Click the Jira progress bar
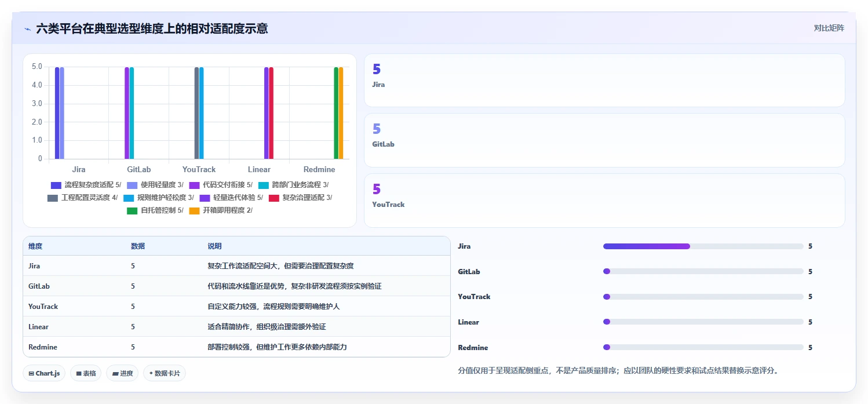The width and height of the screenshot is (868, 404). [703, 246]
